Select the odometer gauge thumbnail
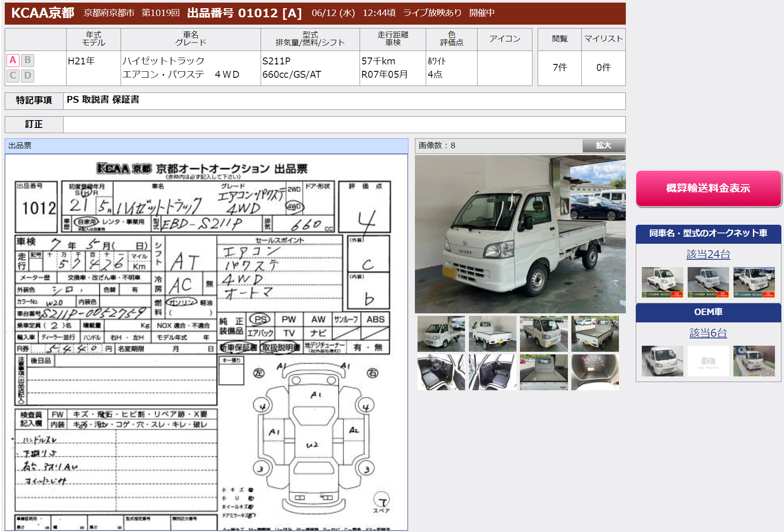This screenshot has height=532, width=784. (x=595, y=372)
